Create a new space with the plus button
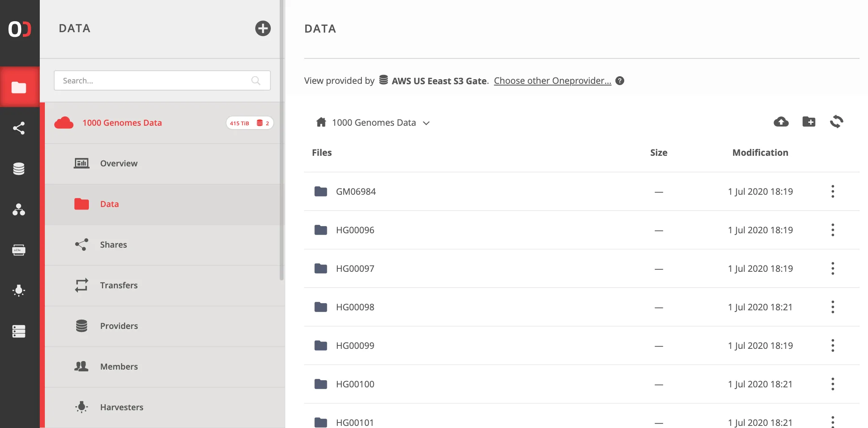 tap(263, 28)
